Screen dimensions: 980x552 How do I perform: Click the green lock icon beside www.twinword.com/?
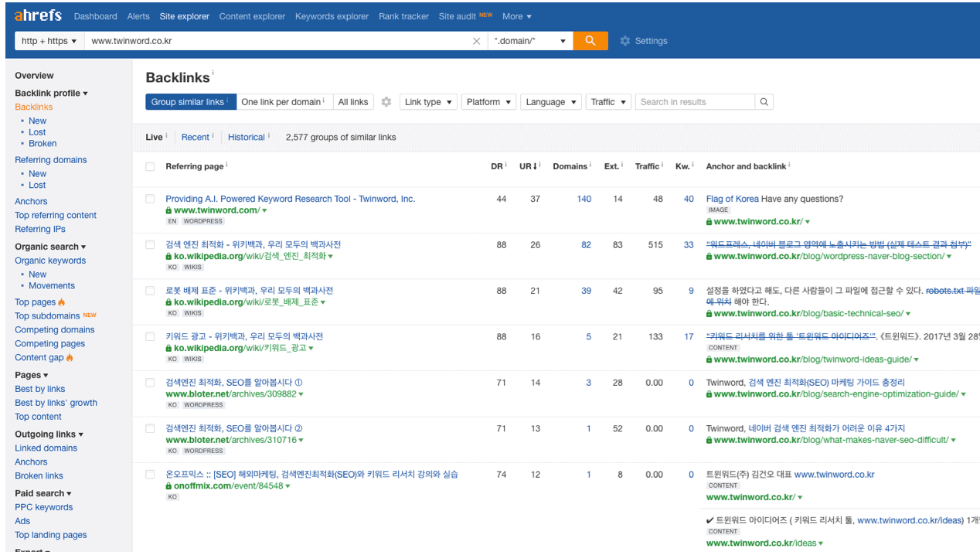click(x=168, y=210)
